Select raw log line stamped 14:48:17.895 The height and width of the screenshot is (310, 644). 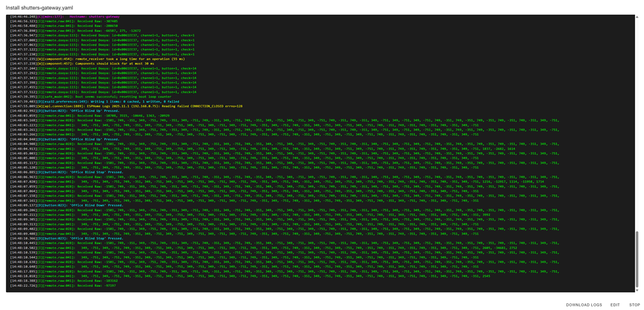[x=285, y=271]
